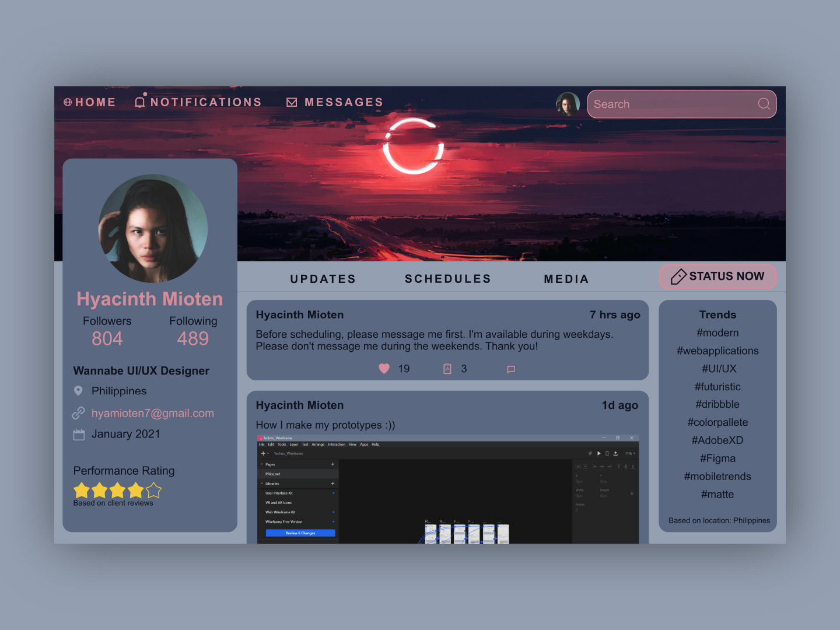The width and height of the screenshot is (840, 630).
Task: Select the fifth star in Performance Rating
Action: click(153, 491)
